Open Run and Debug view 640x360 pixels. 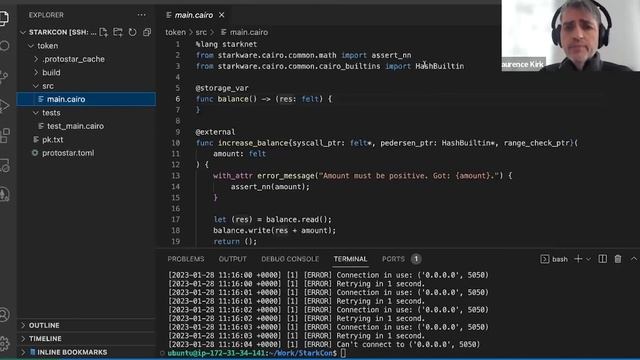[x=4, y=106]
